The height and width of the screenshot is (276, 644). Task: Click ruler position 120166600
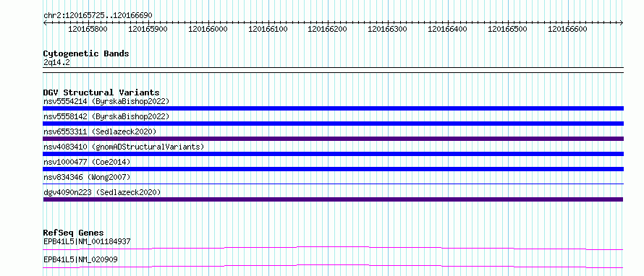[567, 29]
